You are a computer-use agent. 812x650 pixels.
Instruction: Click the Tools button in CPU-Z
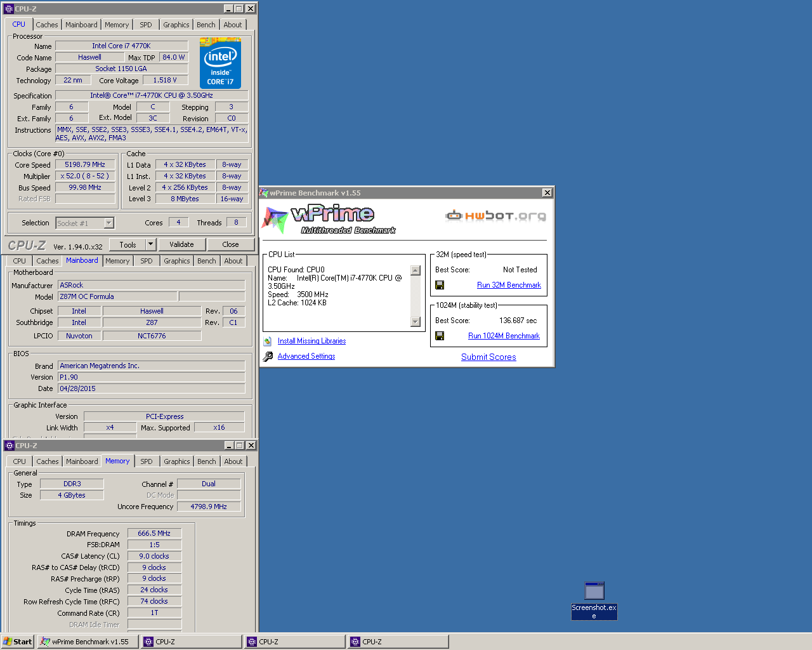point(128,244)
